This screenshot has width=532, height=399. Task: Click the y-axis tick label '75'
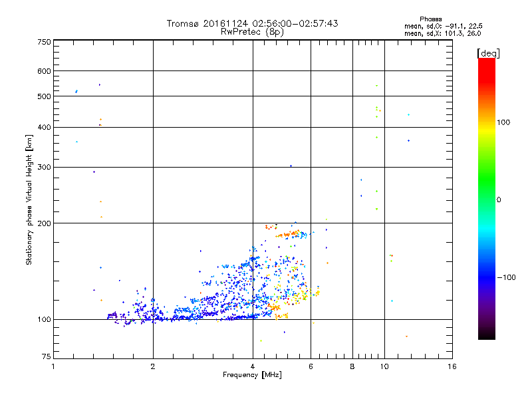[47, 356]
